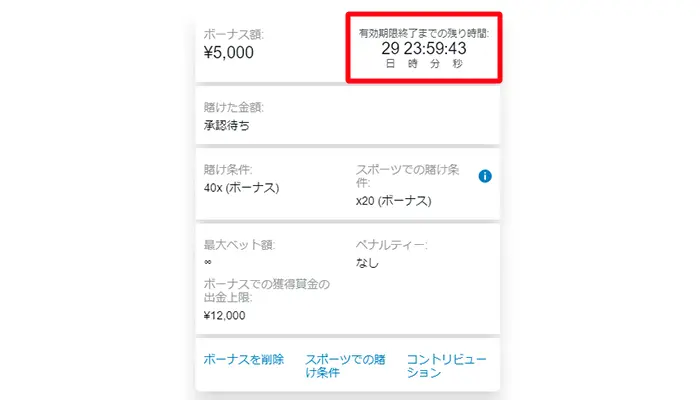Open the コントリビューション link
The image size is (700, 400).
coord(446,366)
